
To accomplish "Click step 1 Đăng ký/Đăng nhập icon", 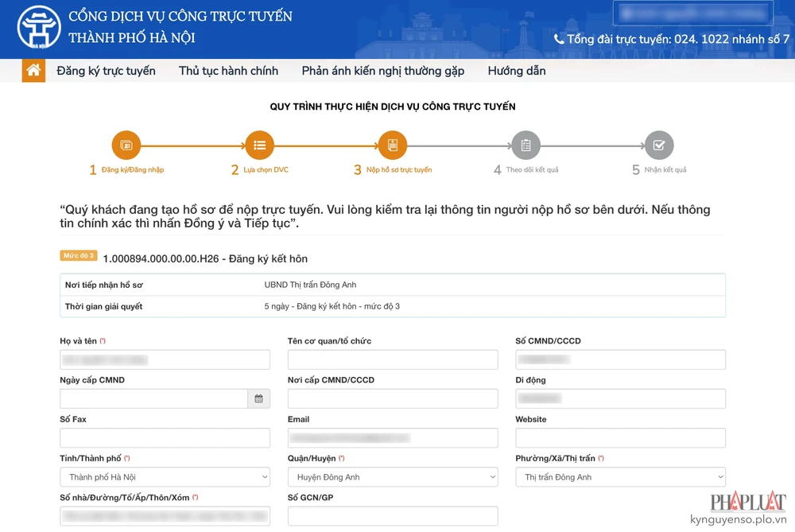I will point(126,146).
